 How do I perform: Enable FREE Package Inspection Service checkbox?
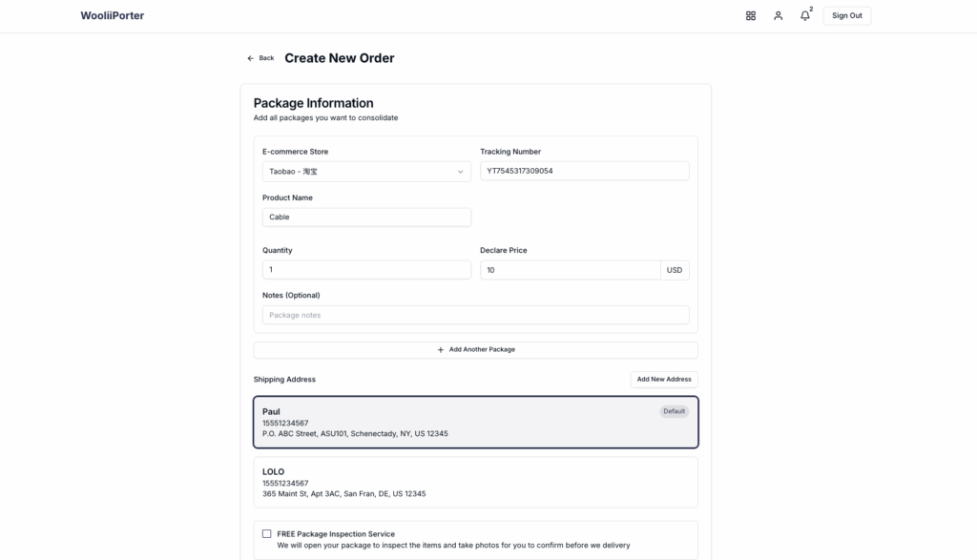(267, 534)
